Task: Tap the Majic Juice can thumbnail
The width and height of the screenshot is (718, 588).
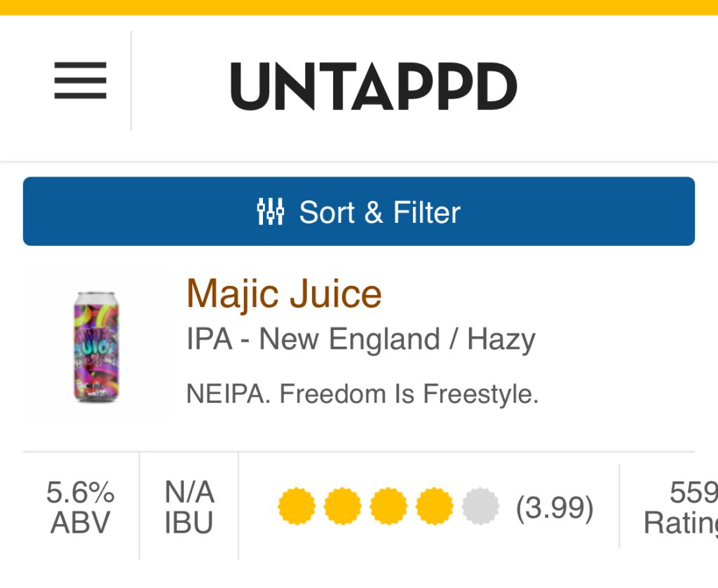Action: pos(97,346)
